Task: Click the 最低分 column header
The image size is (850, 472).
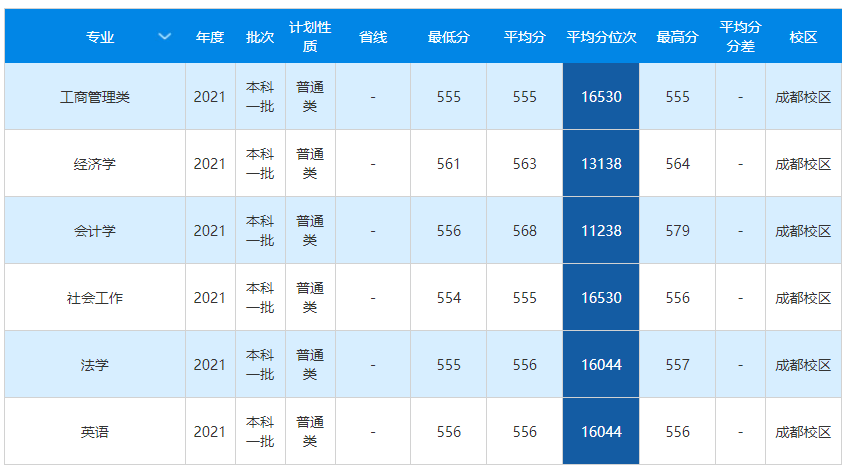Action: click(x=448, y=37)
